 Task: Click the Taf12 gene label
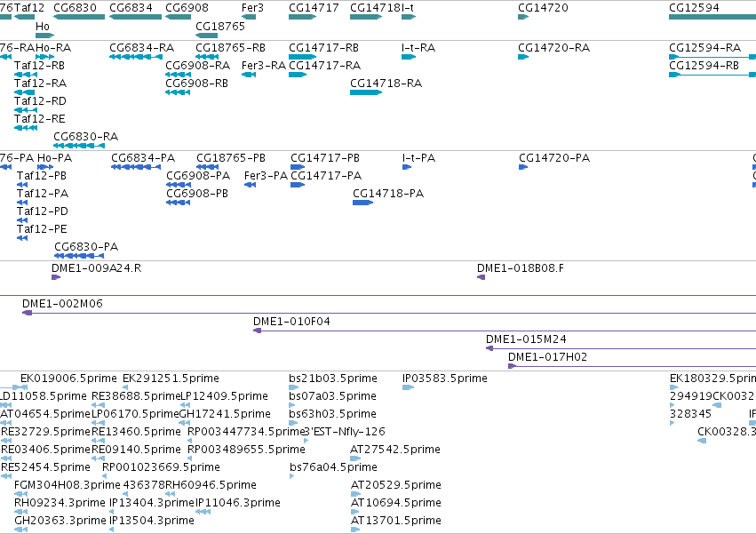pos(29,8)
